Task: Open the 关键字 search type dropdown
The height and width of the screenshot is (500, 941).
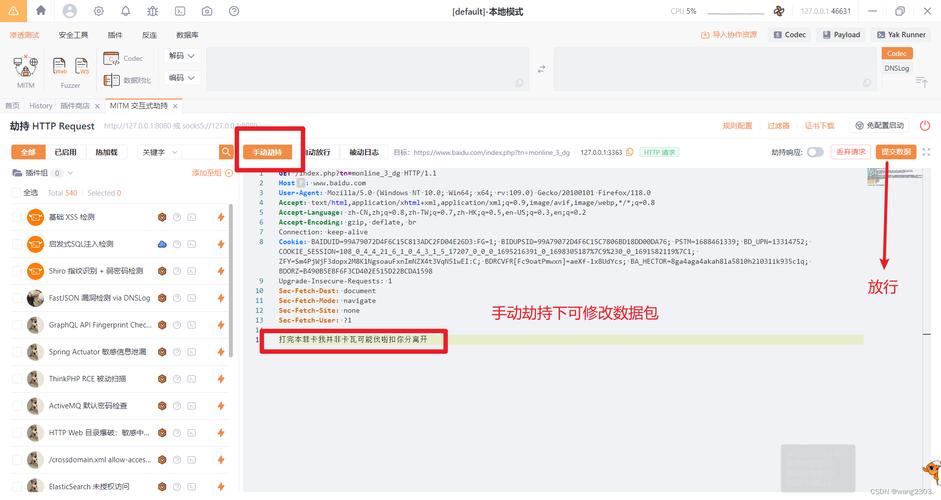Action: 159,152
